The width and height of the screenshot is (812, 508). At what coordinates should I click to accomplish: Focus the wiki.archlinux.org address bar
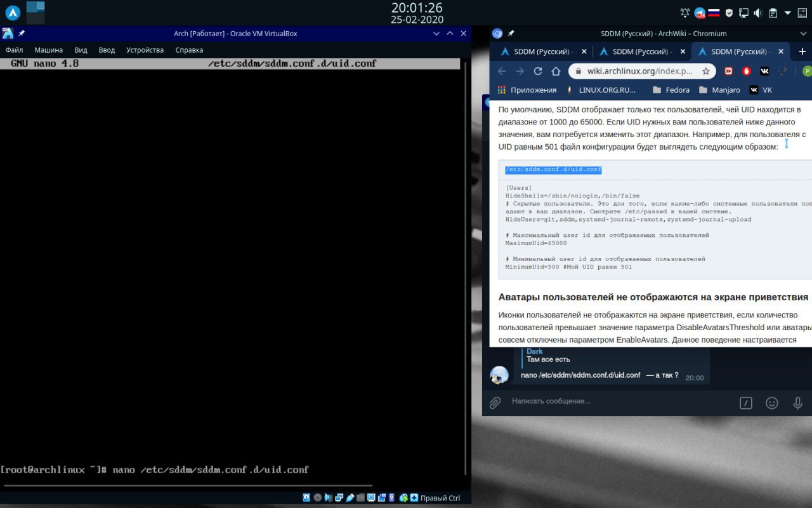click(x=641, y=71)
